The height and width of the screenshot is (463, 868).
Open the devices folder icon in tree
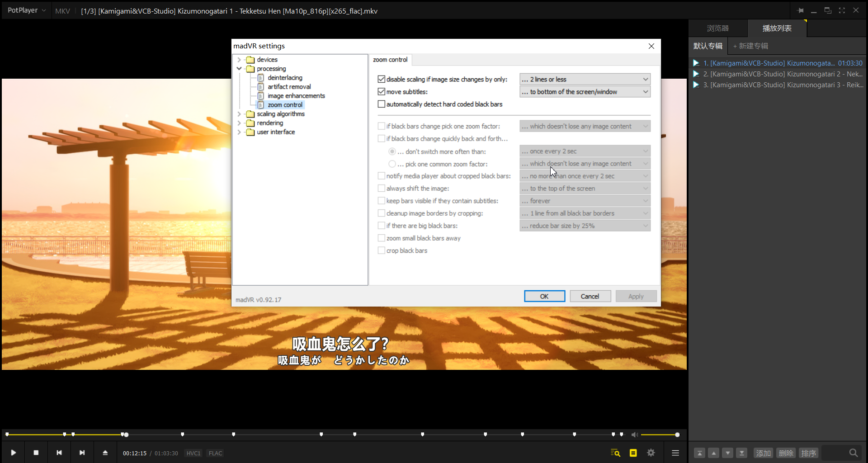(250, 60)
